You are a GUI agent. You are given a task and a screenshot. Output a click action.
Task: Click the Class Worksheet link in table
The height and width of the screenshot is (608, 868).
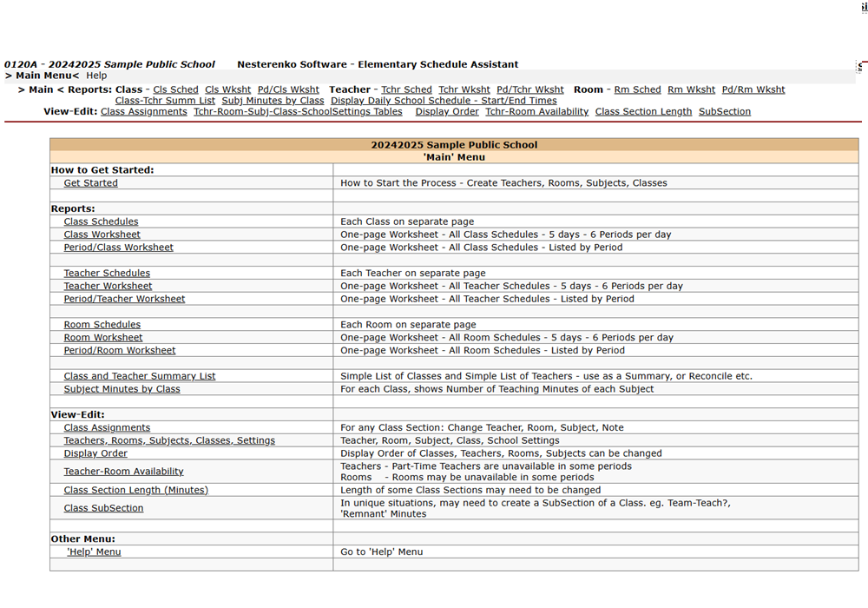[x=102, y=235]
